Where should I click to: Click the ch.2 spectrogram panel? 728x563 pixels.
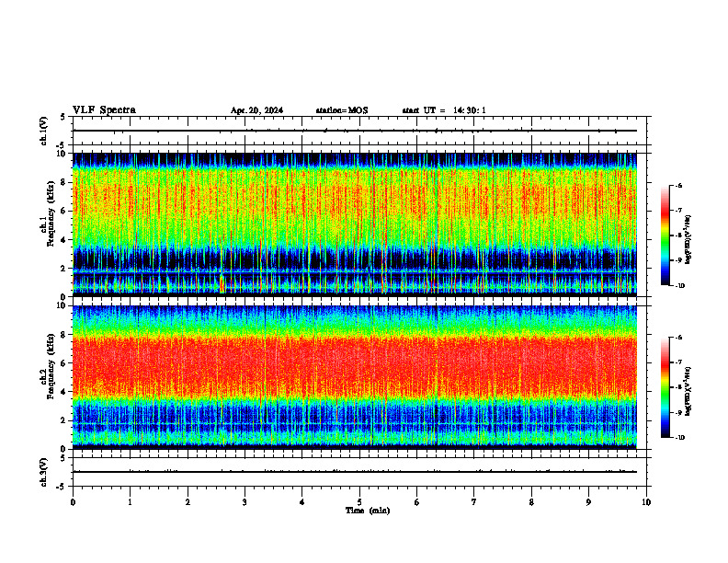click(355, 377)
